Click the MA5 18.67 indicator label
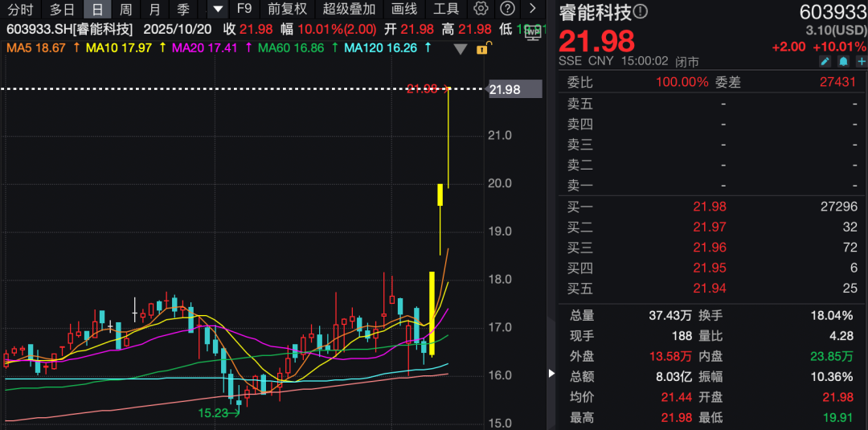The width and height of the screenshot is (868, 430). [x=36, y=49]
